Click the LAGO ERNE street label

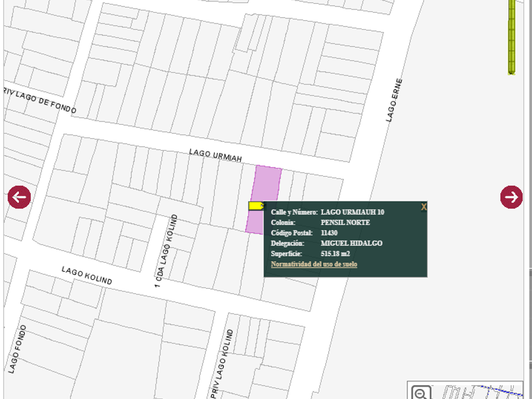pyautogui.click(x=394, y=100)
